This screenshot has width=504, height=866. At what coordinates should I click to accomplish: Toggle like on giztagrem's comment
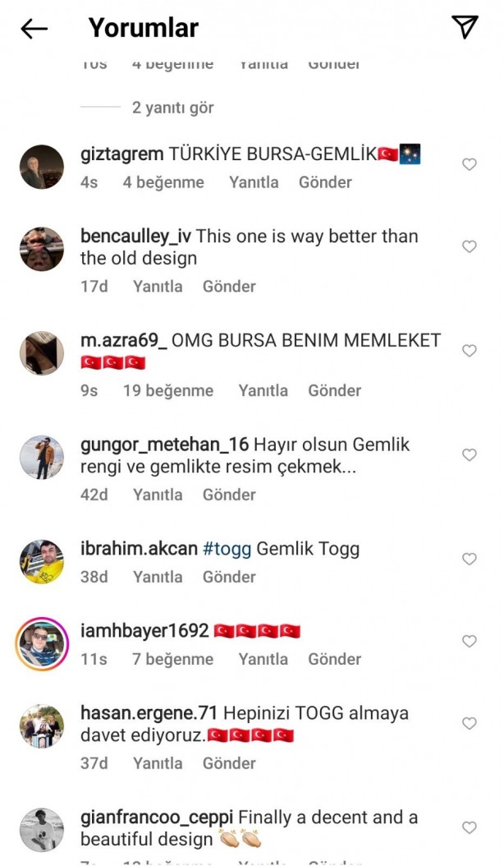[x=469, y=164]
